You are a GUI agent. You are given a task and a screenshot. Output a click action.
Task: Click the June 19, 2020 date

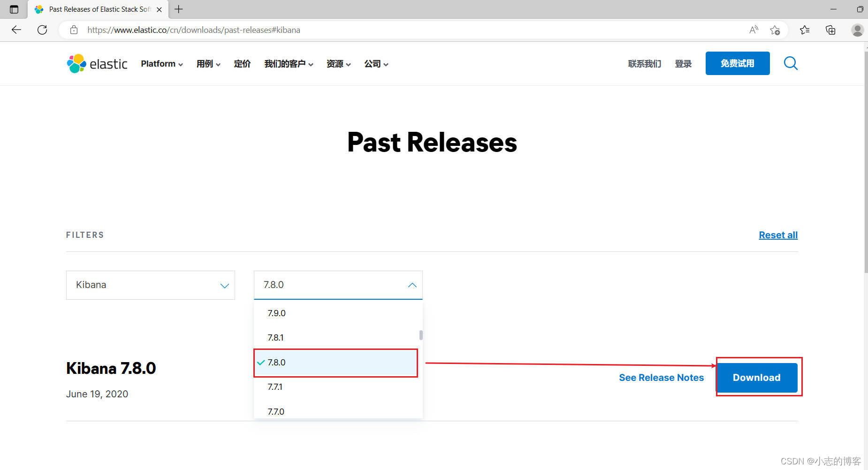pyautogui.click(x=97, y=394)
